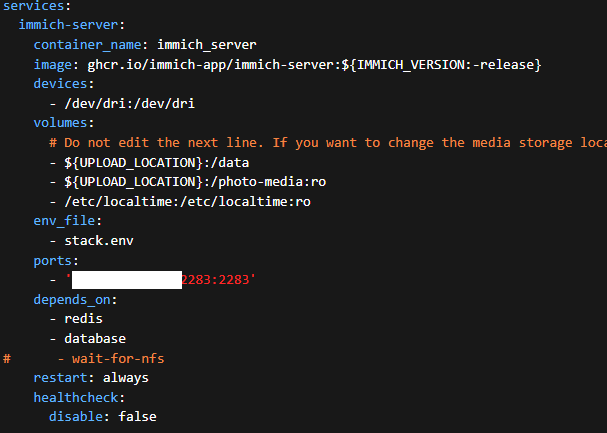
Task: Click the 'image' key
Action: 52,65
